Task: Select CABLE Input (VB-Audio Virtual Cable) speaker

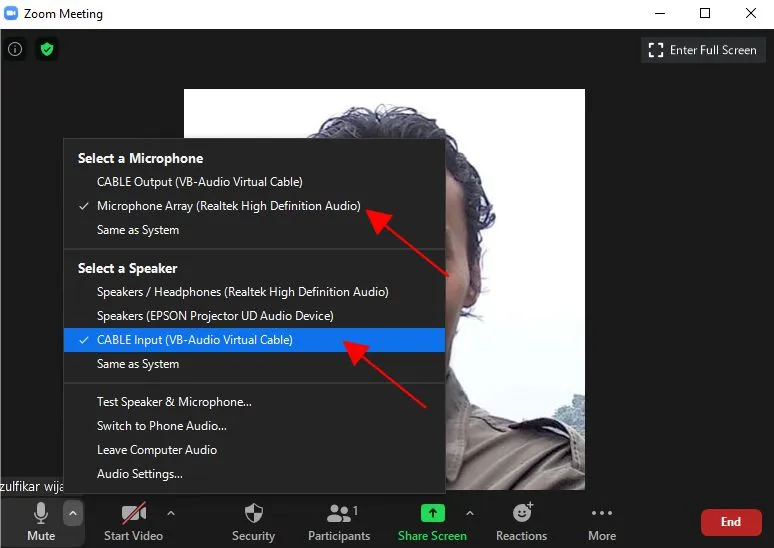Action: [x=254, y=340]
